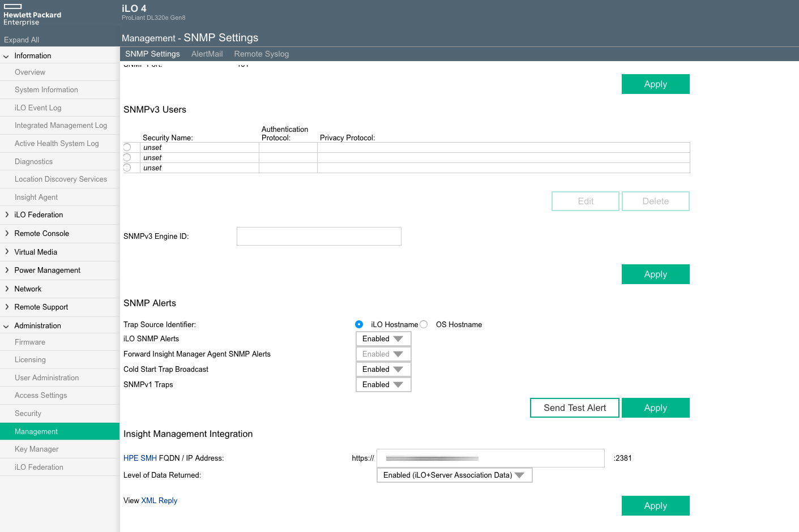This screenshot has height=532, width=799.
Task: Open the XML Reply link
Action: [159, 500]
